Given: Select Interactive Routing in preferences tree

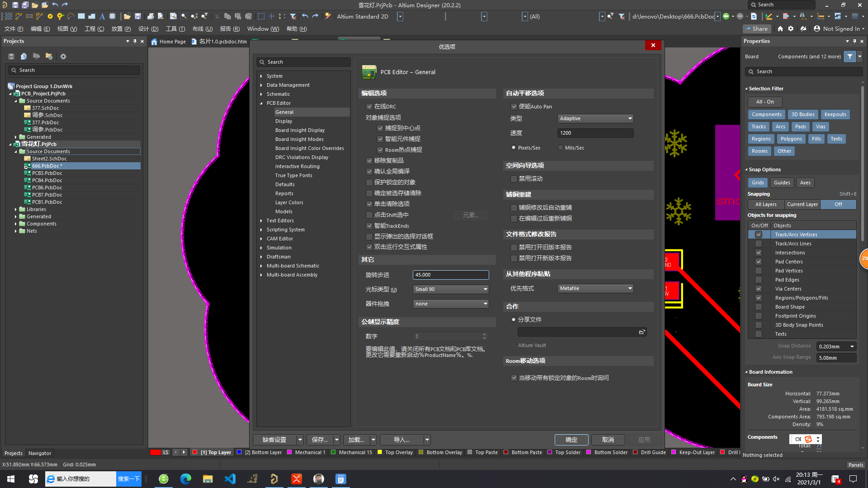Looking at the screenshot, I should coord(297,166).
